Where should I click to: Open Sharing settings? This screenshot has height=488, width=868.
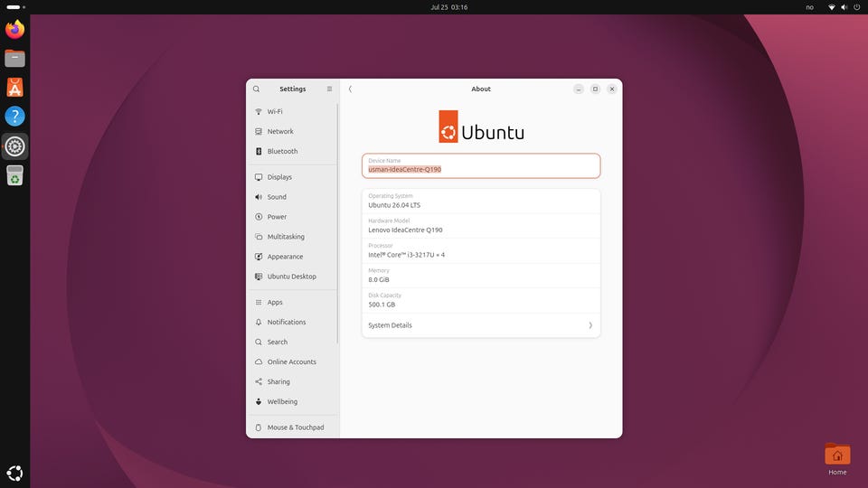[x=292, y=381]
